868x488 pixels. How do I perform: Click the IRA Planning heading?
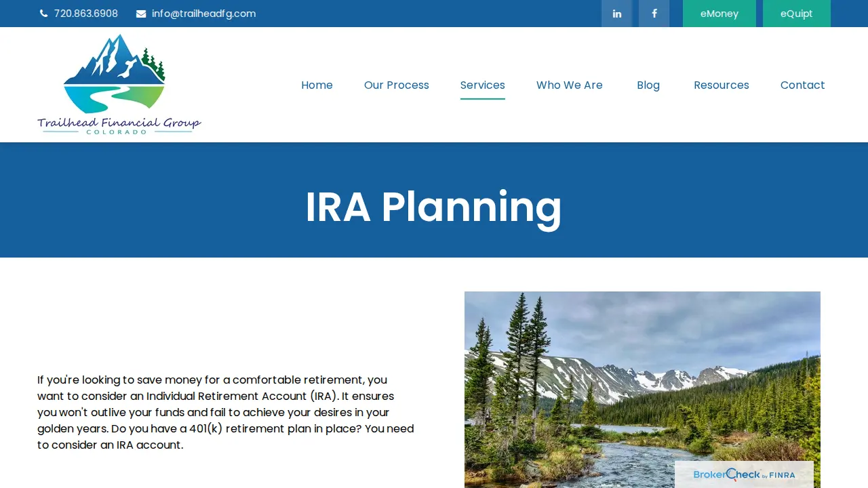[433, 207]
